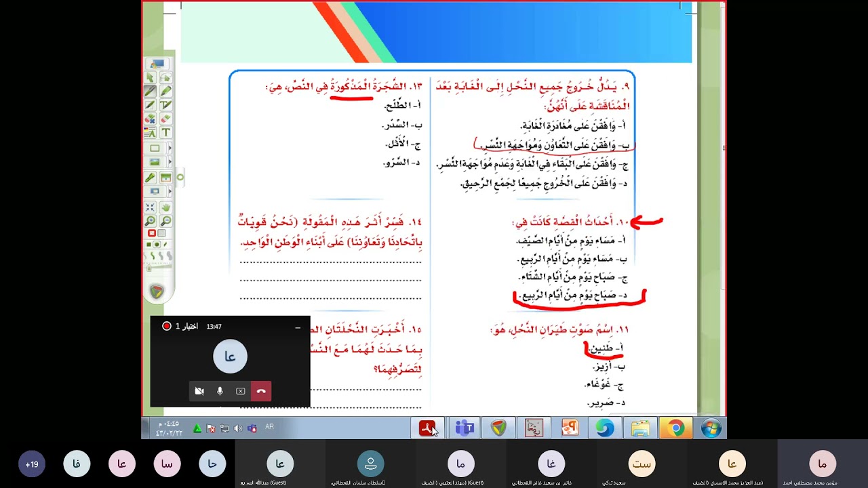This screenshot has width=868, height=488.
Task: Collapse the toolbar using the side handle
Action: click(180, 178)
